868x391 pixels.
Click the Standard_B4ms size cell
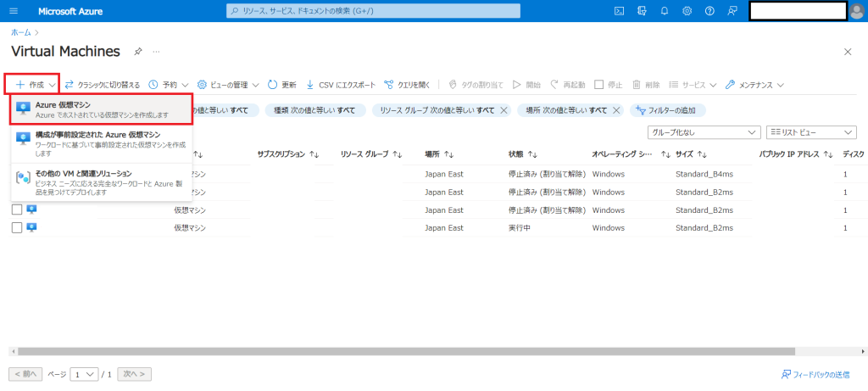[x=704, y=175]
